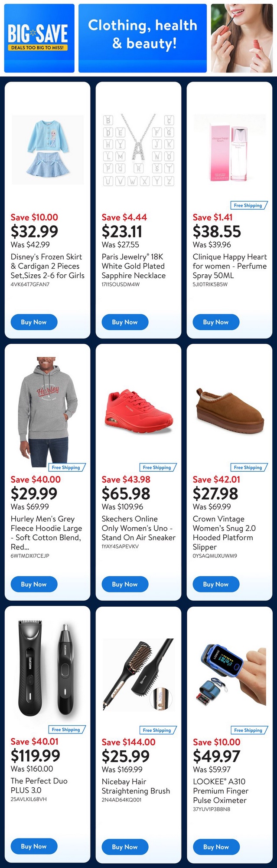Image resolution: width=277 pixels, height=868 pixels.
Task: Click Buy Now under Clinique Happy Heart perfume
Action: (x=216, y=322)
